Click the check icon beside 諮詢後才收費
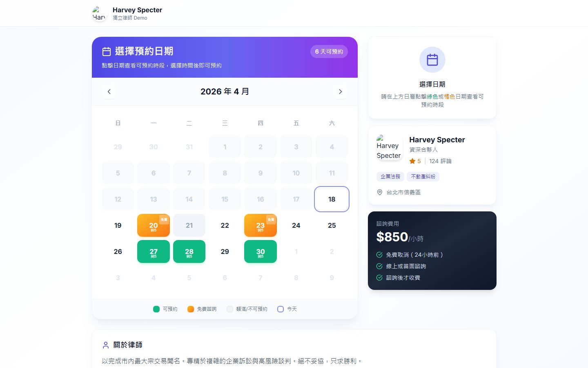 pos(379,278)
